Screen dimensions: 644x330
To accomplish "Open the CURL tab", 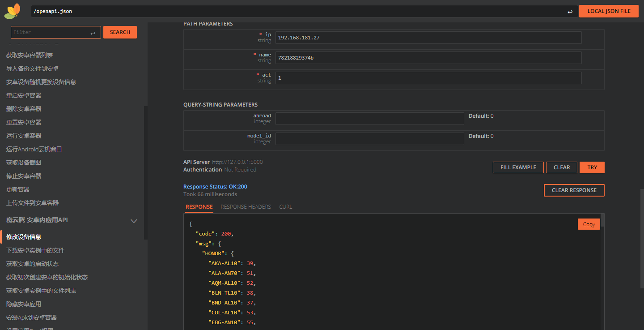I will pos(285,207).
